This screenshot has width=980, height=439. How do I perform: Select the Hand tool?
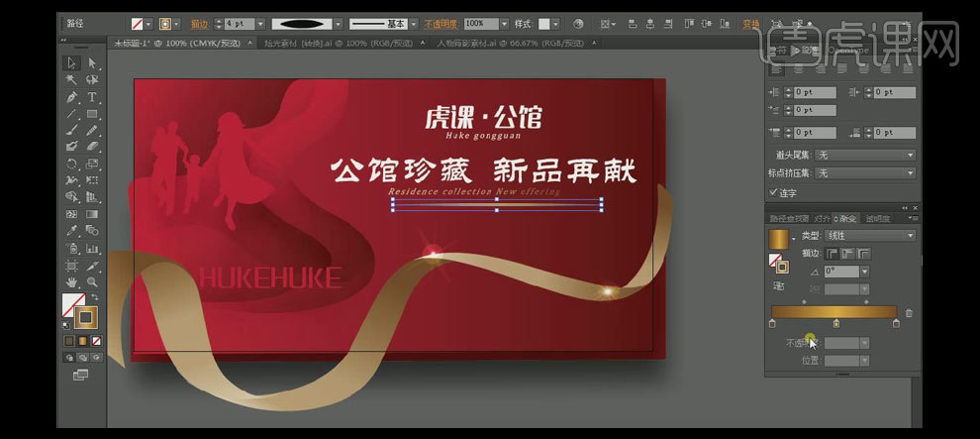pyautogui.click(x=72, y=281)
